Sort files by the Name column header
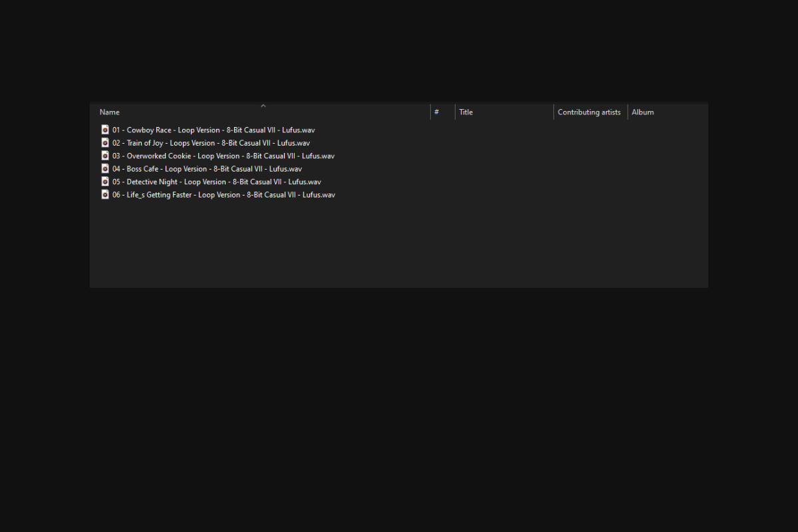 pyautogui.click(x=110, y=112)
